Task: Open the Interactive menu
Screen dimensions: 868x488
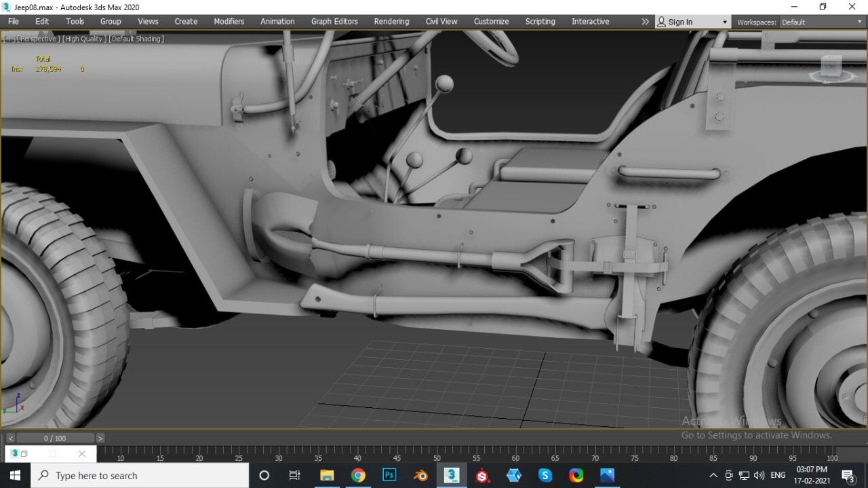Action: pos(590,22)
